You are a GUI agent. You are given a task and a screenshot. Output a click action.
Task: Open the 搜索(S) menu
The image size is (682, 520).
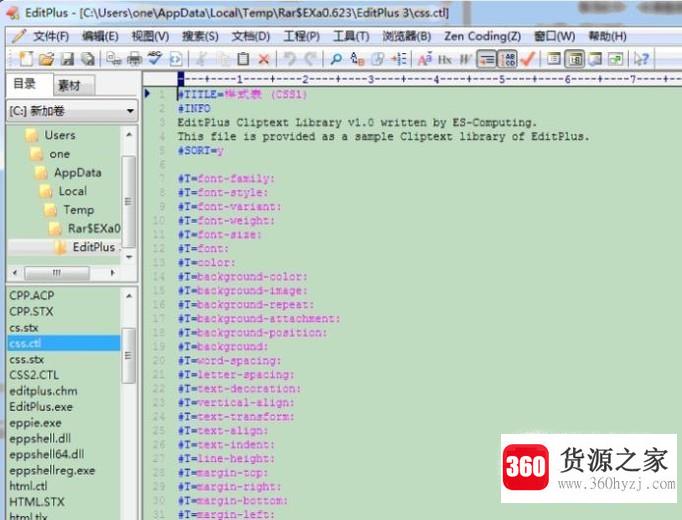pyautogui.click(x=200, y=36)
